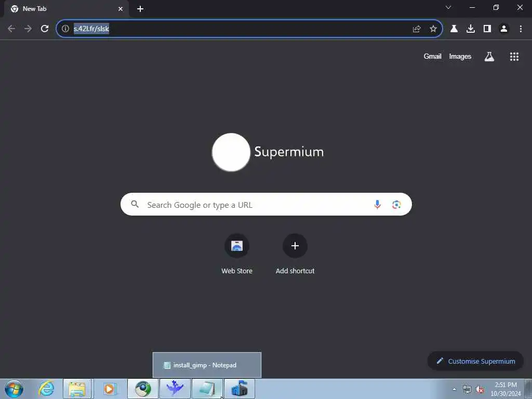Show hidden tray icons arrow
This screenshot has height=399, width=532.
coord(454,389)
